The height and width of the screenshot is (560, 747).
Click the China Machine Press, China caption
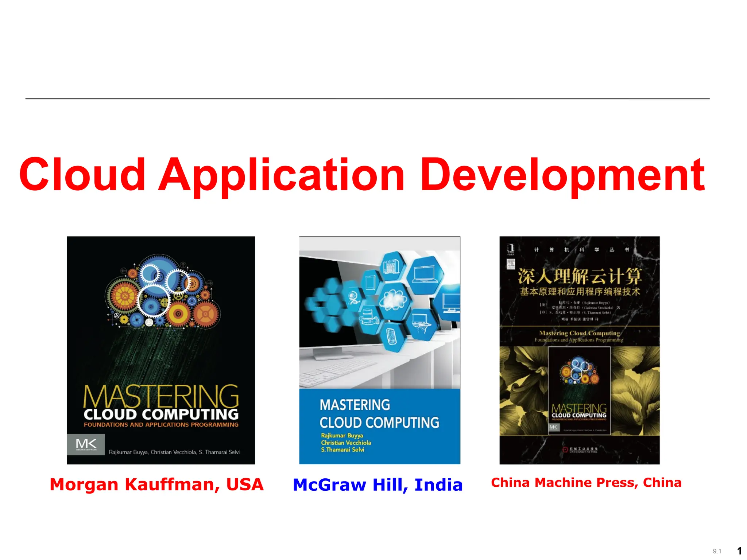pyautogui.click(x=586, y=483)
